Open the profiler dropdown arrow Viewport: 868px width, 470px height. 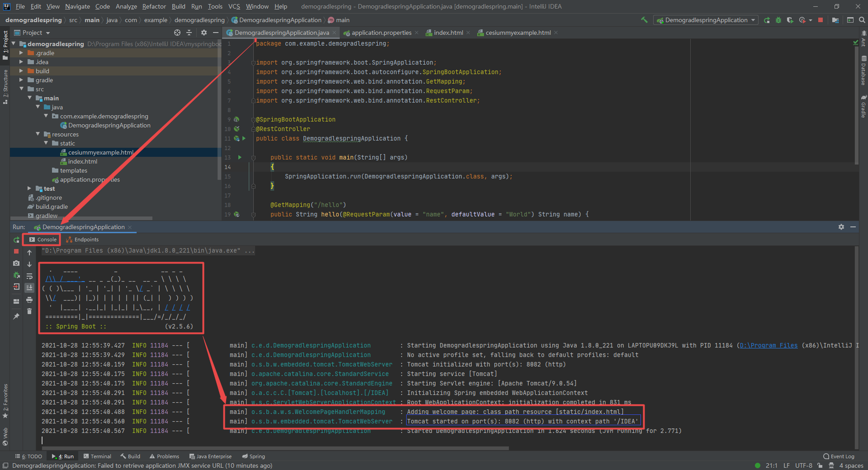tap(810, 20)
